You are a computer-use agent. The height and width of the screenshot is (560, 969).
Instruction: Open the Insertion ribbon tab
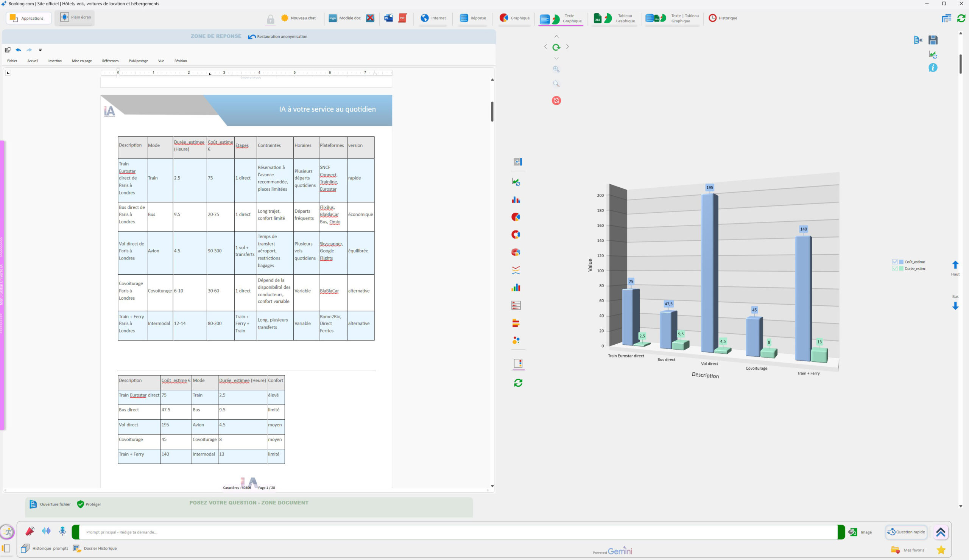[55, 61]
